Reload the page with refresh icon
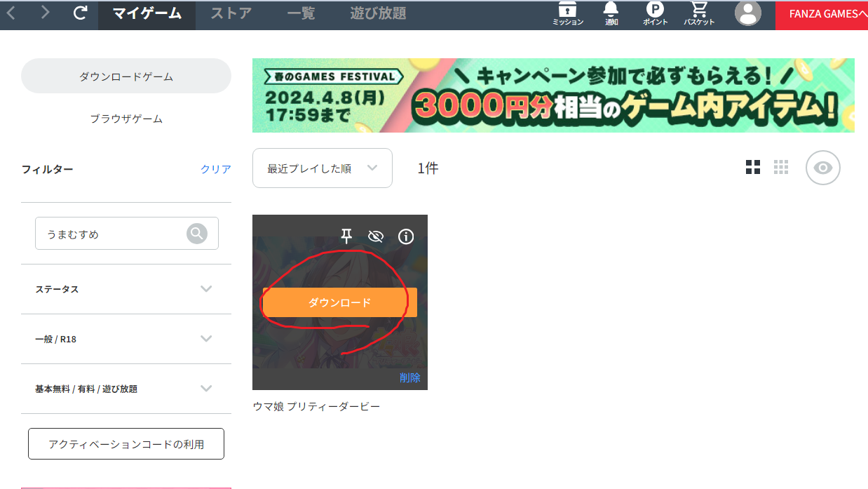868x489 pixels. 81,13
